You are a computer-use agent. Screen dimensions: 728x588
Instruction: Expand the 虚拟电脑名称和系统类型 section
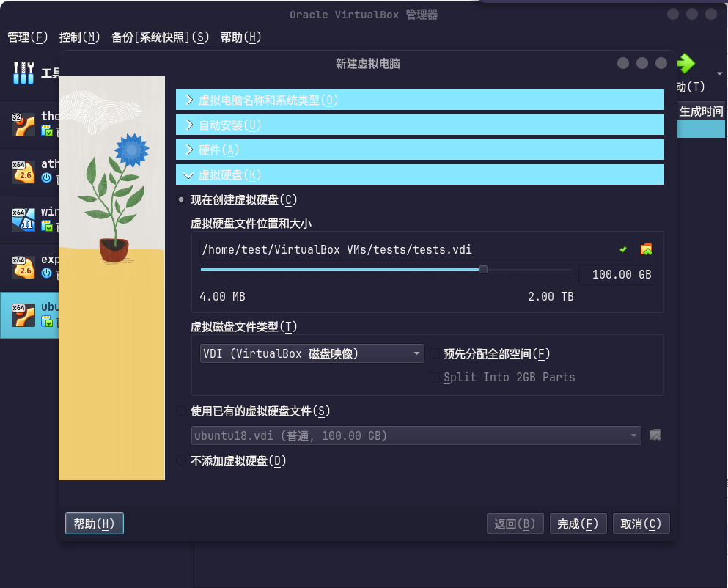click(x=419, y=100)
